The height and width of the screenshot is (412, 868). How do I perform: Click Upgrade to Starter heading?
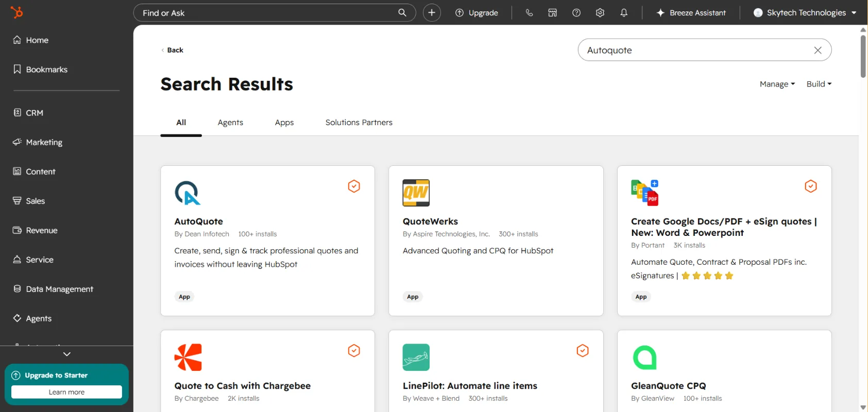coord(56,375)
